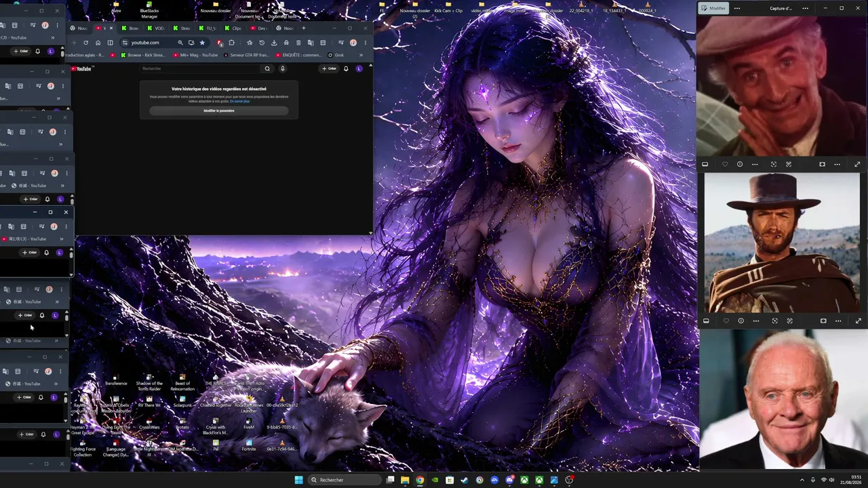Open Chrome downloads from the toolbar
The width and height of the screenshot is (868, 488).
[274, 43]
